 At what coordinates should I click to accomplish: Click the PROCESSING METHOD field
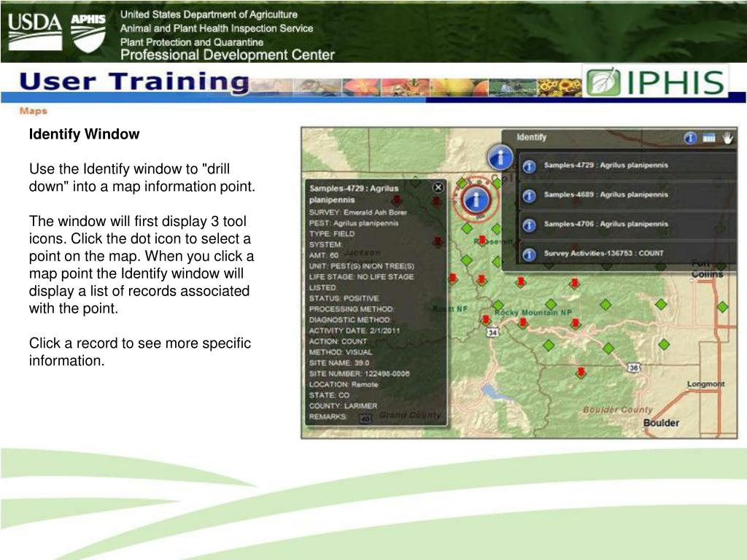(x=352, y=309)
